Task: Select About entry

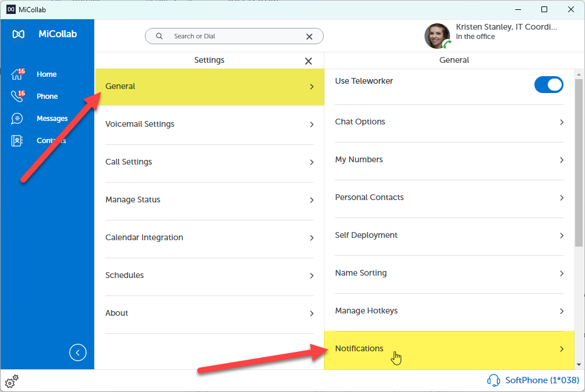Action: point(209,313)
